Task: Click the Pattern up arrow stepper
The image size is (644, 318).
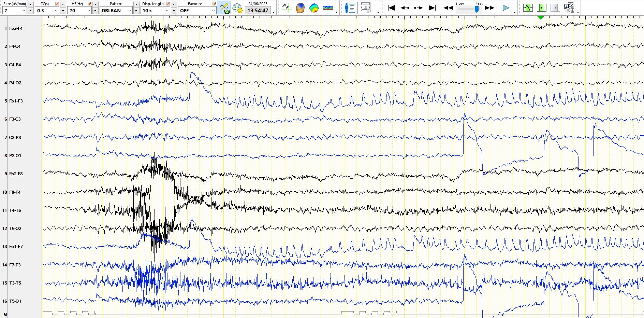Action: (136, 4)
